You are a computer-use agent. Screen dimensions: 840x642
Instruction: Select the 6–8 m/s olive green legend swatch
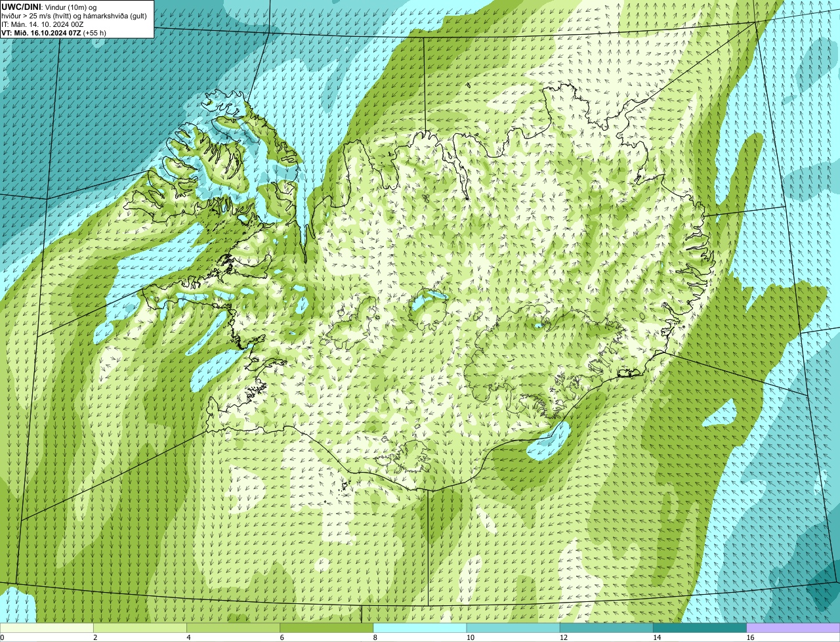(x=327, y=628)
